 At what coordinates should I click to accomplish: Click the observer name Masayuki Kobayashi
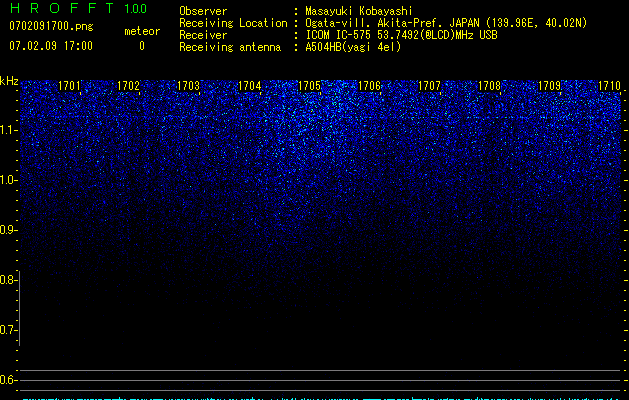click(x=359, y=11)
